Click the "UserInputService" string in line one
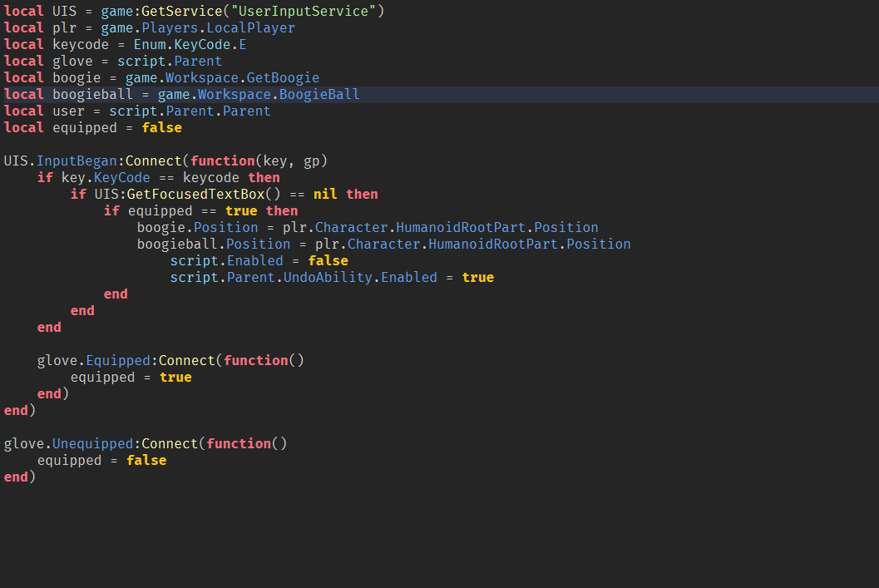879x588 pixels. [304, 11]
